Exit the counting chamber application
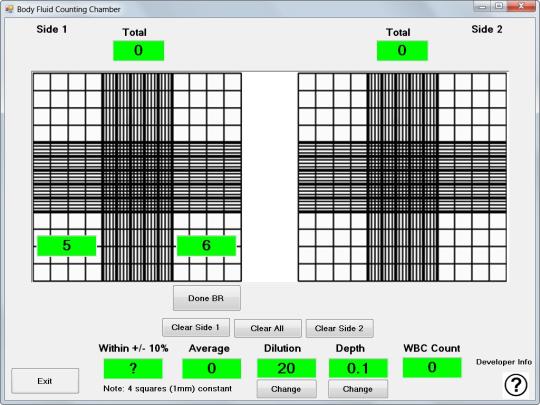The height and width of the screenshot is (405, 540). click(x=45, y=381)
